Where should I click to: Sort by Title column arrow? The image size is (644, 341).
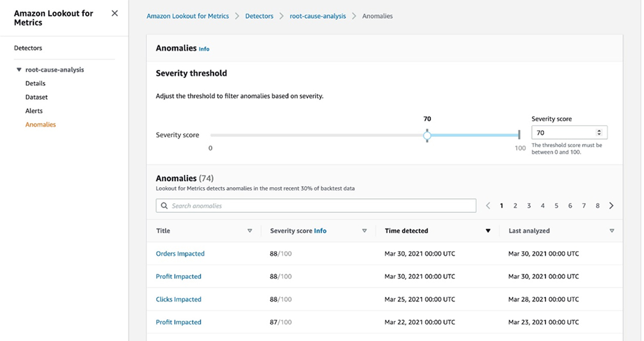point(250,231)
